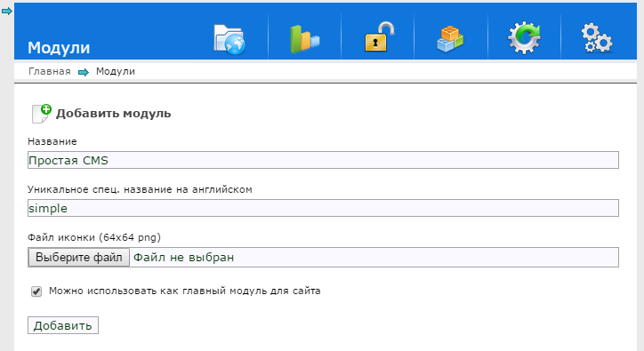
Task: Click the Модули breadcrumb item
Action: click(x=116, y=71)
